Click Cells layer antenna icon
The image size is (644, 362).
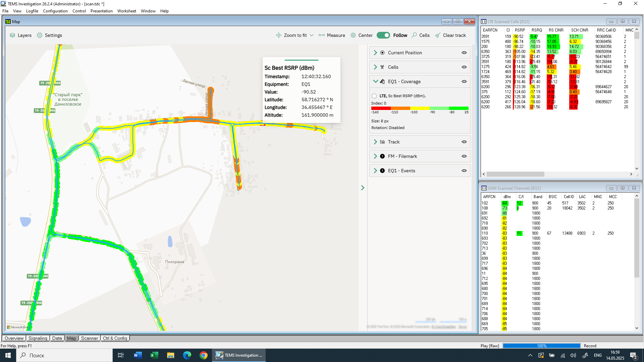click(382, 67)
